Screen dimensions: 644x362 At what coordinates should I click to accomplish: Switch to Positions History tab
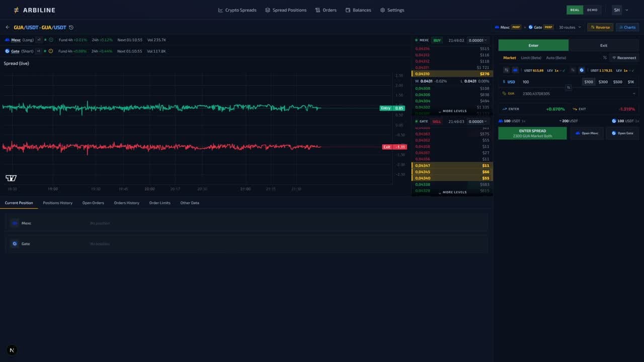57,203
